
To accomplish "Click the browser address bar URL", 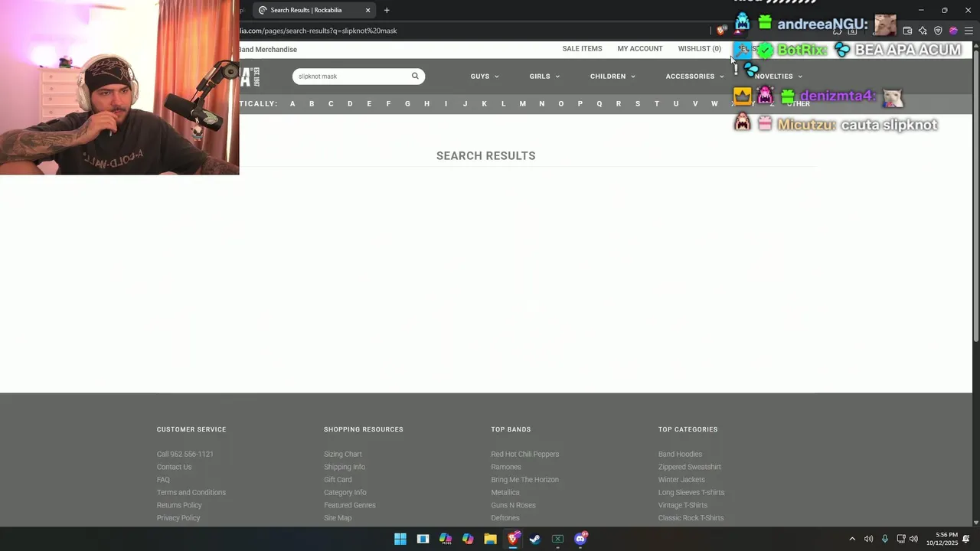I will pyautogui.click(x=318, y=31).
